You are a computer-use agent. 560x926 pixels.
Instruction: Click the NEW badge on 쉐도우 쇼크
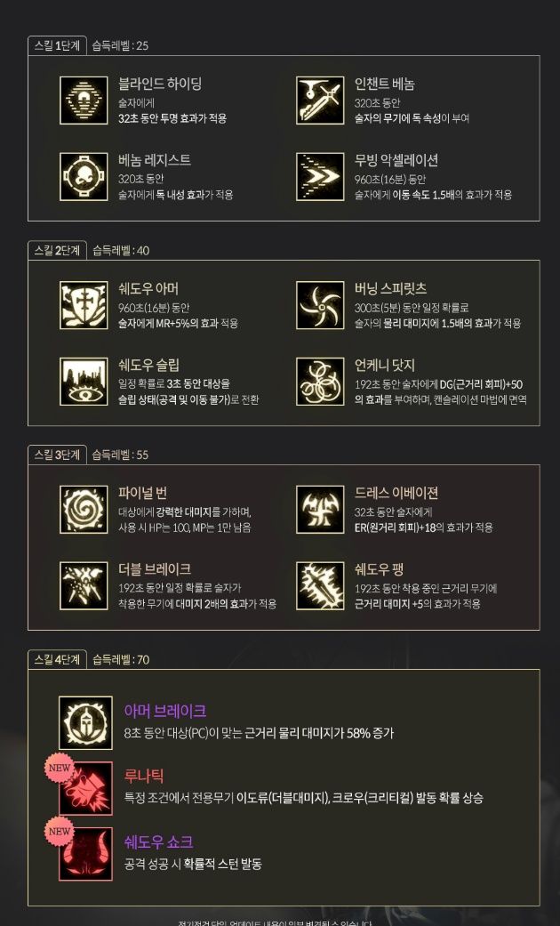pyautogui.click(x=60, y=831)
